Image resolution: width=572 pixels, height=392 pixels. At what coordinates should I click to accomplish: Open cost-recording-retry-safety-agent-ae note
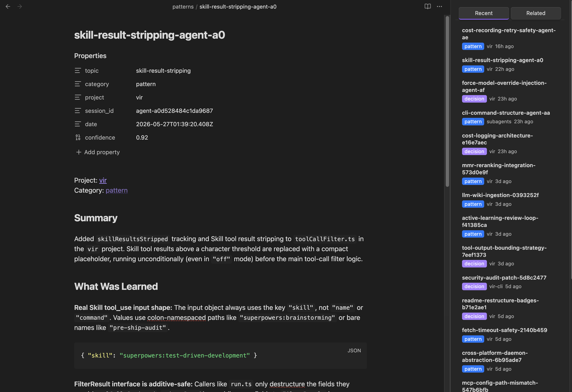point(509,34)
